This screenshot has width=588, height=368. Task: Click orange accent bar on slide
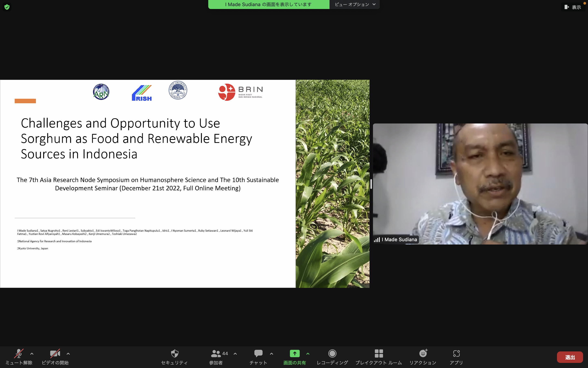pyautogui.click(x=25, y=101)
